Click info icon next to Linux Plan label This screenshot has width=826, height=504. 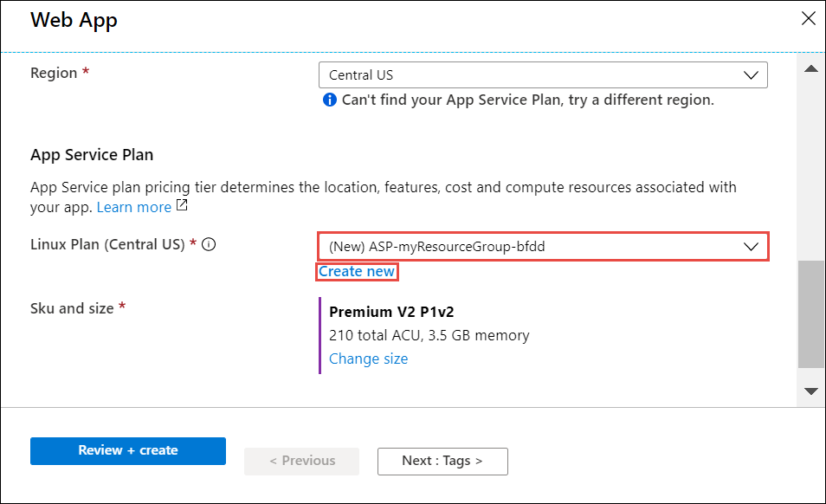point(208,244)
